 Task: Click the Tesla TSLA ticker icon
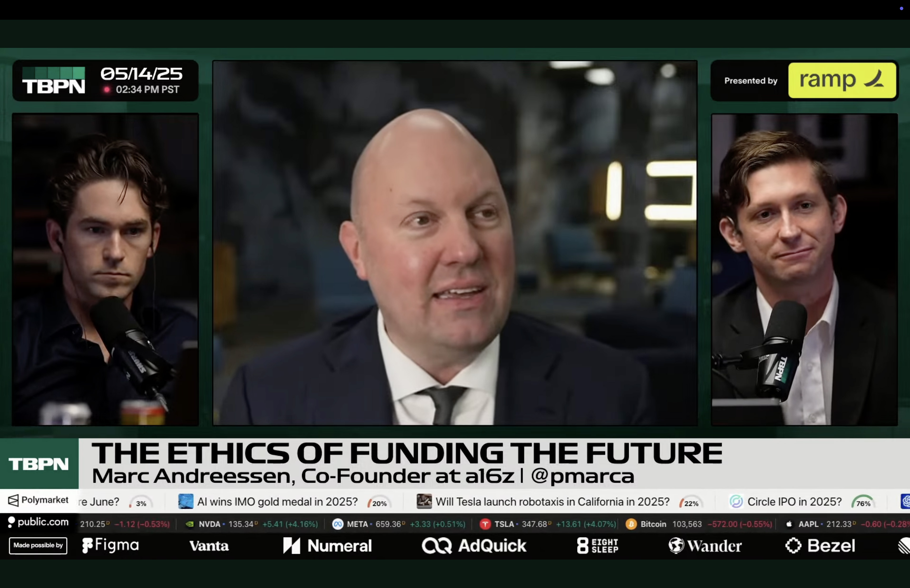point(485,524)
